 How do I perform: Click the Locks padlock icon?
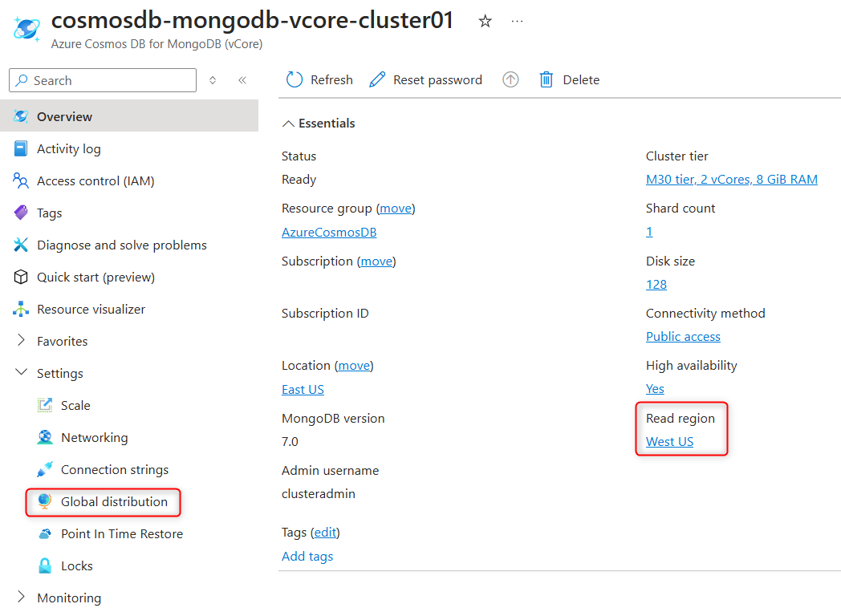45,565
